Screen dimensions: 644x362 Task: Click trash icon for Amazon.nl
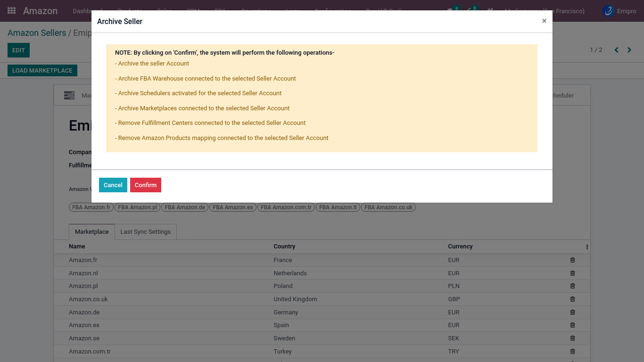tap(572, 273)
